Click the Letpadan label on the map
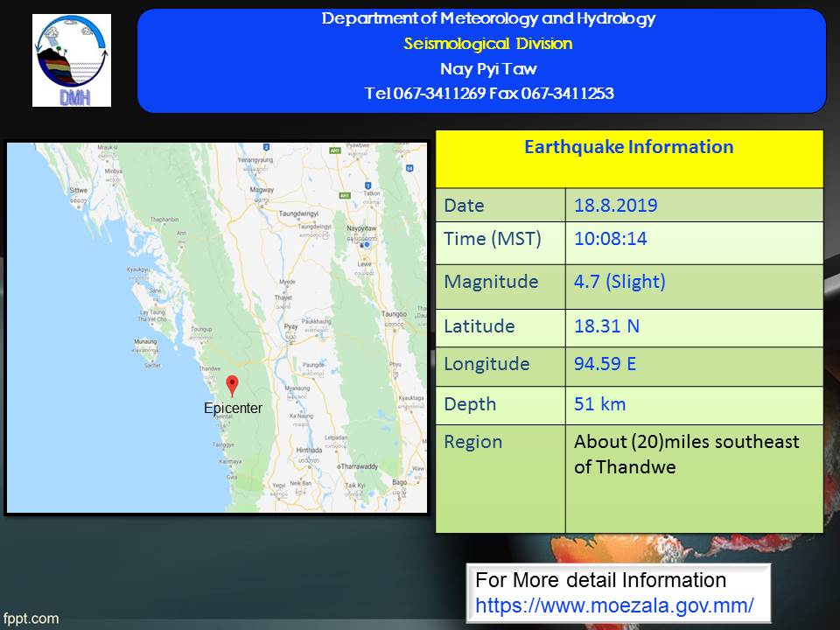The height and width of the screenshot is (630, 840). coord(336,438)
